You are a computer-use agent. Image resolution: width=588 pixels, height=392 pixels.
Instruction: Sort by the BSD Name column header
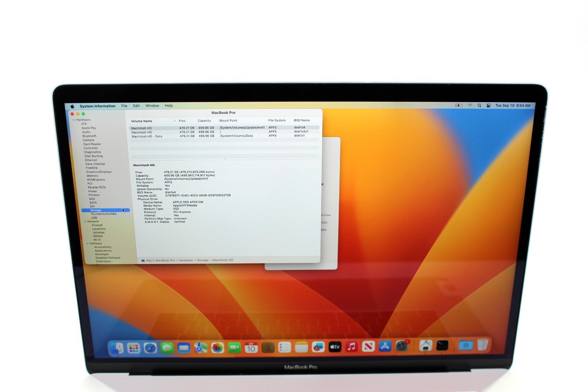click(302, 120)
